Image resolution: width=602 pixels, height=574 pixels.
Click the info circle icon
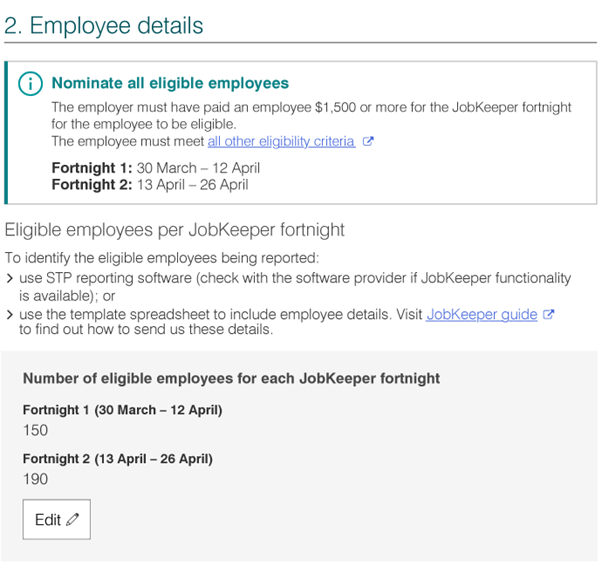click(31, 84)
